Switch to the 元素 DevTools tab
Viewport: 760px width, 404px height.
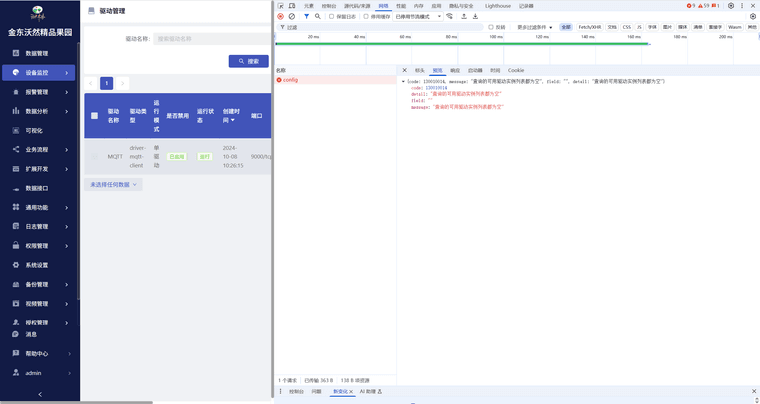[x=309, y=6]
